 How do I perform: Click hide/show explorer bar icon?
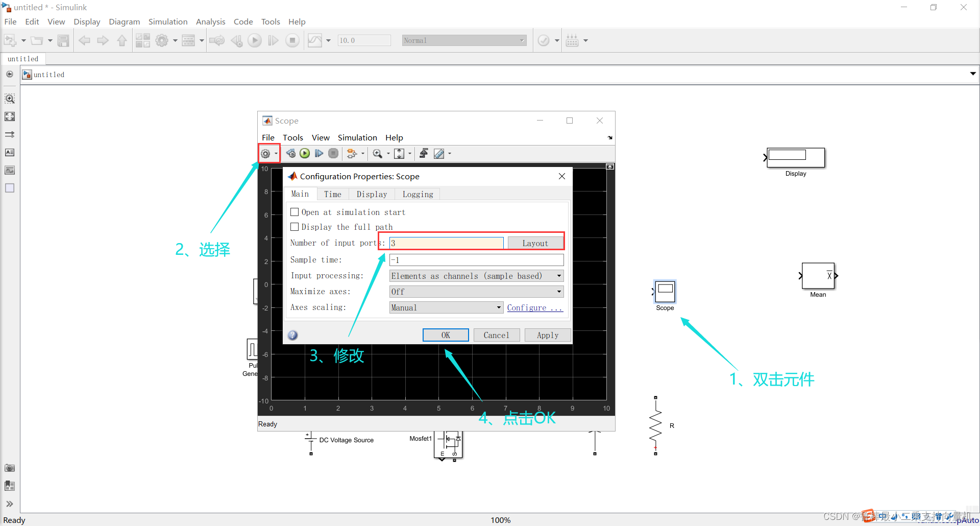(10, 74)
